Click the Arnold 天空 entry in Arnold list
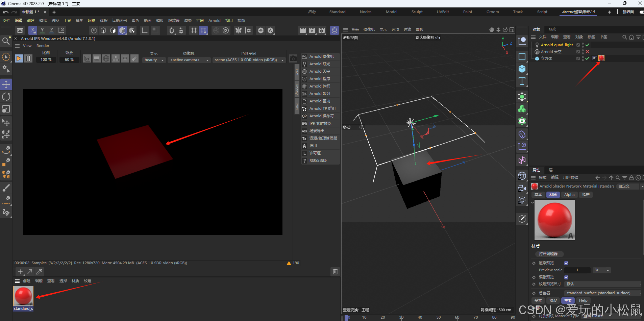The width and height of the screenshot is (644, 321). click(x=320, y=71)
